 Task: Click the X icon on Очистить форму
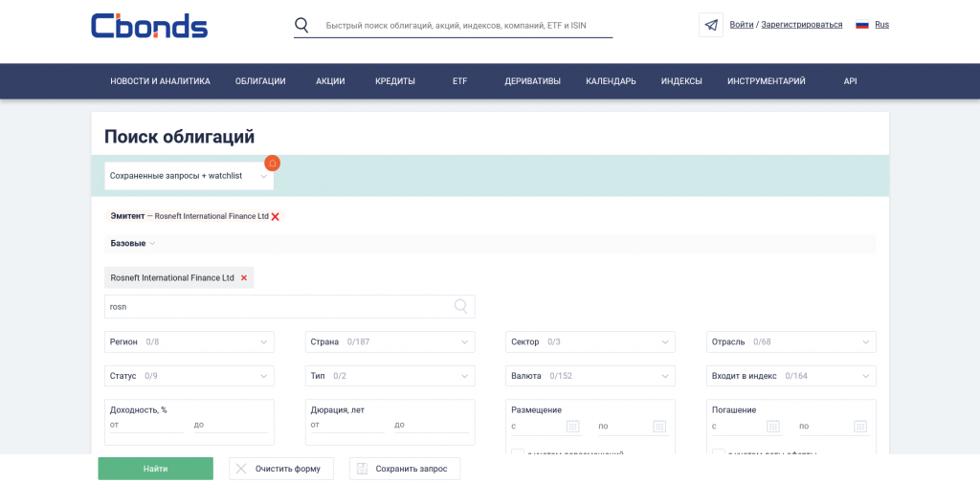coord(241,469)
